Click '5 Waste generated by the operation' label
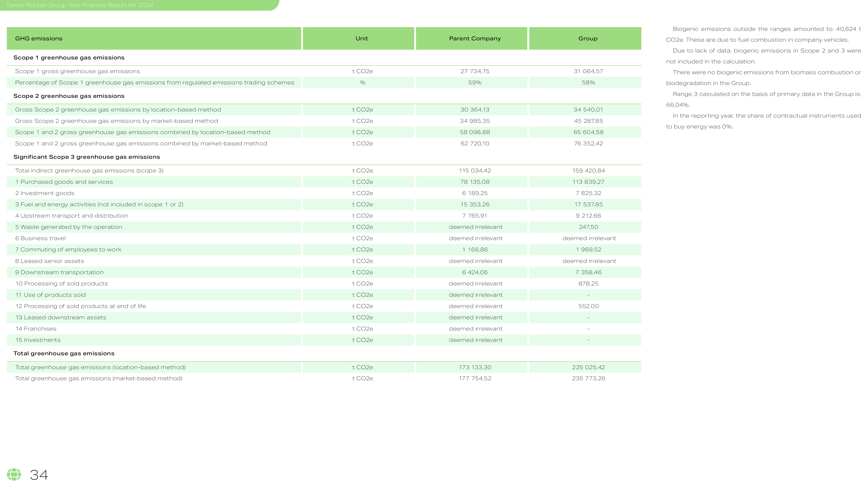 click(69, 227)
